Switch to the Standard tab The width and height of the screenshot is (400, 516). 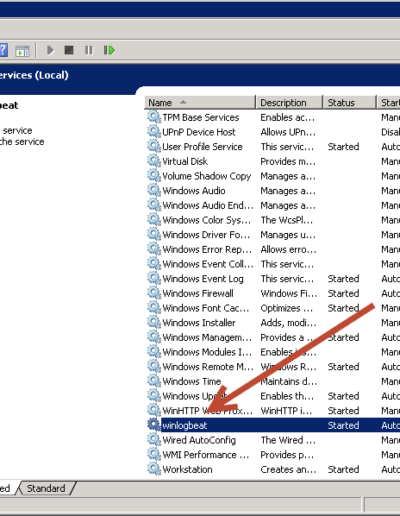pyautogui.click(x=46, y=488)
